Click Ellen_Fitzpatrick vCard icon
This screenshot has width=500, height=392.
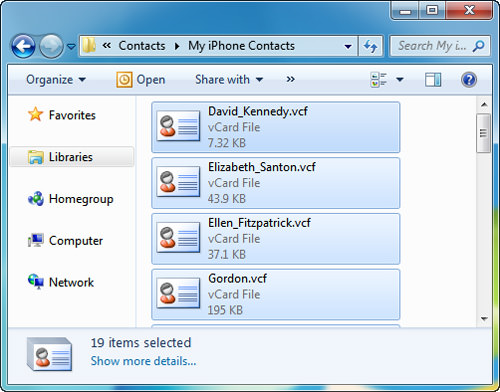[x=178, y=238]
